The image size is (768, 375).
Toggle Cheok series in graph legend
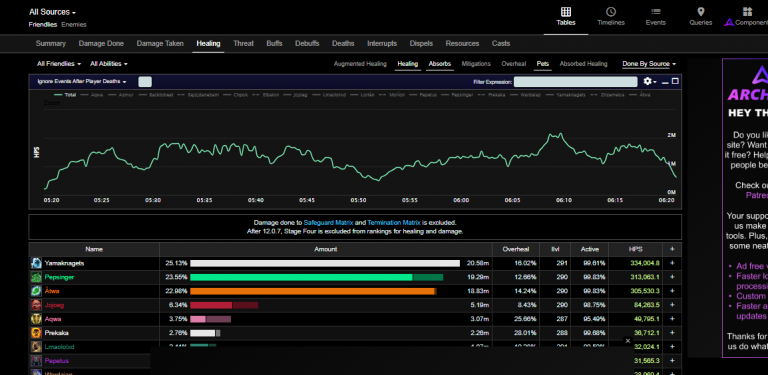(235, 95)
